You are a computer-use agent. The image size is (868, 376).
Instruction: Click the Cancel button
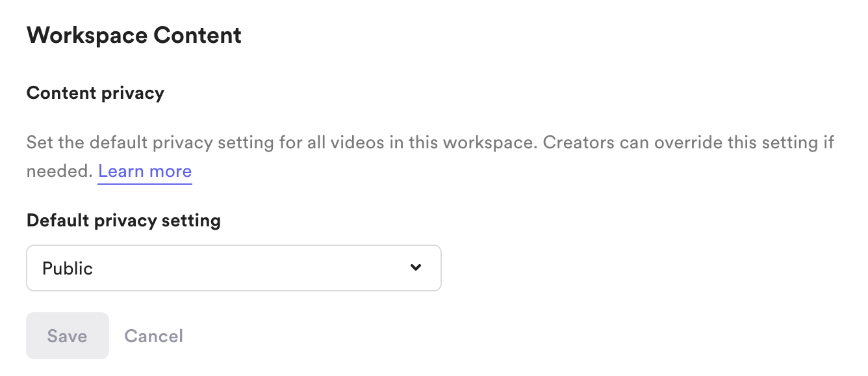153,336
